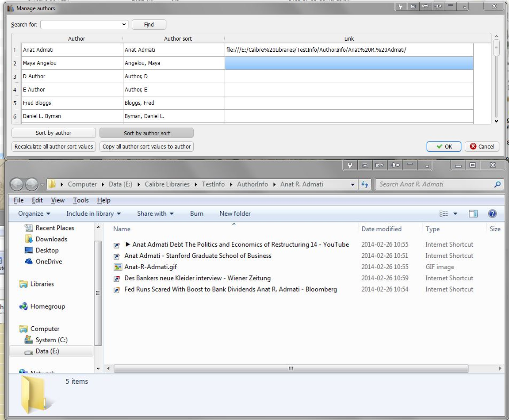Select the Anat Admati author cell
Screen dimensions: 509x420
(x=72, y=50)
